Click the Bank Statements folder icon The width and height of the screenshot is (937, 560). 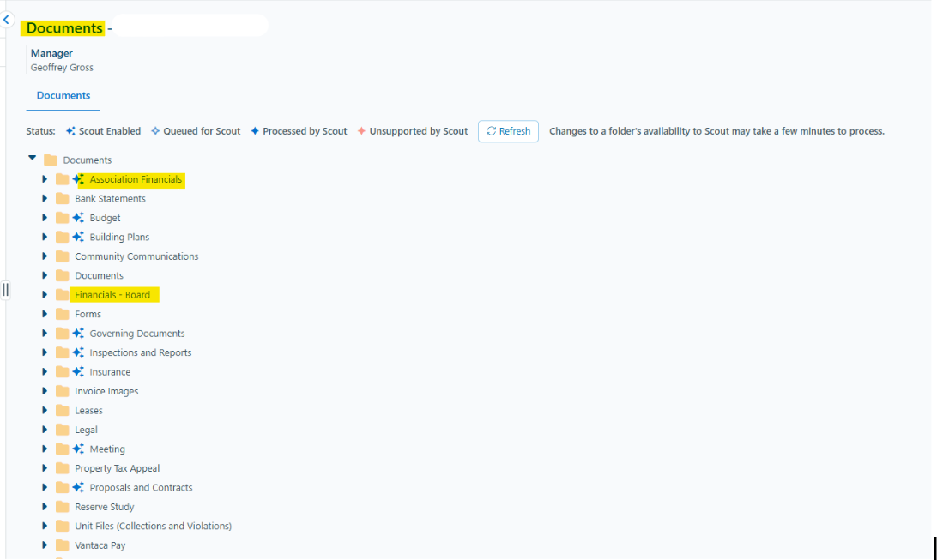click(x=62, y=198)
